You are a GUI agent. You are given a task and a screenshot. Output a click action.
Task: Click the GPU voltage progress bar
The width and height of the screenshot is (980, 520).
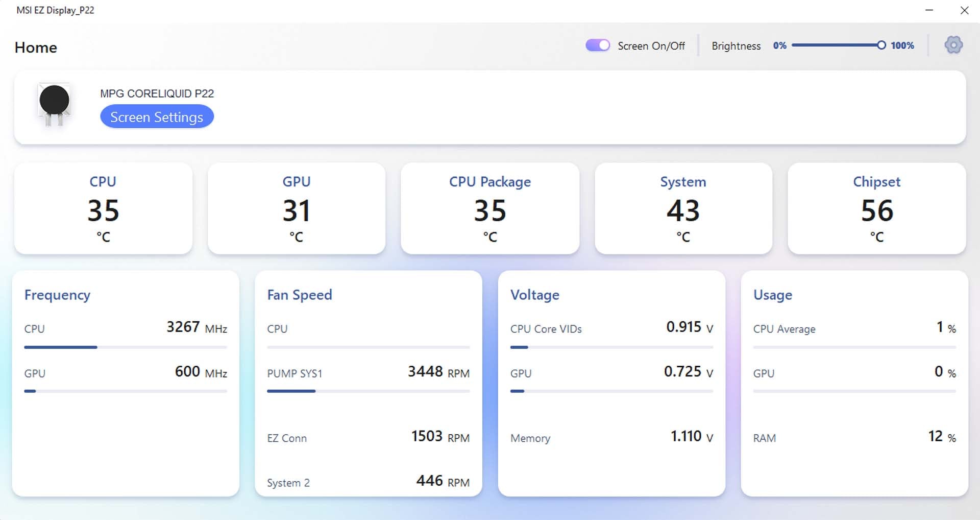[611, 391]
